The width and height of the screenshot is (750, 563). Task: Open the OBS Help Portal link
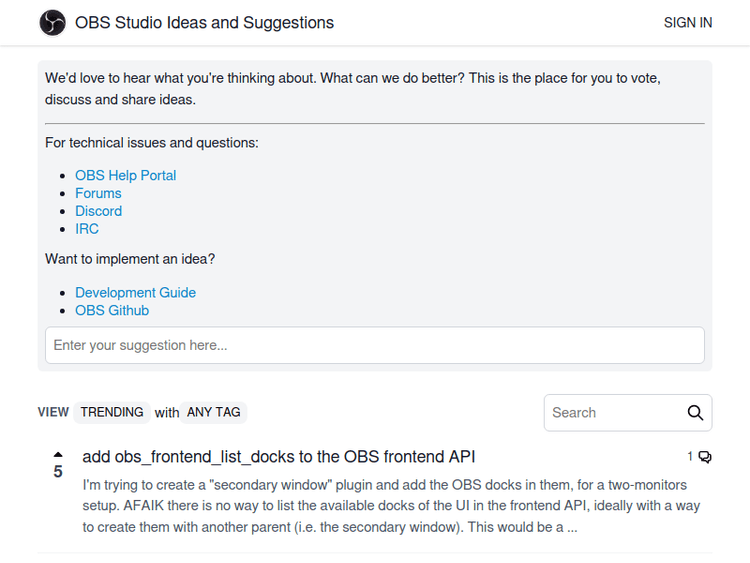[125, 175]
